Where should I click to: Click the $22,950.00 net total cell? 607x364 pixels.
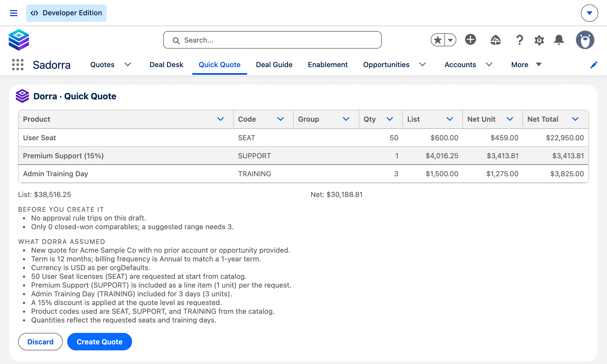click(556, 138)
